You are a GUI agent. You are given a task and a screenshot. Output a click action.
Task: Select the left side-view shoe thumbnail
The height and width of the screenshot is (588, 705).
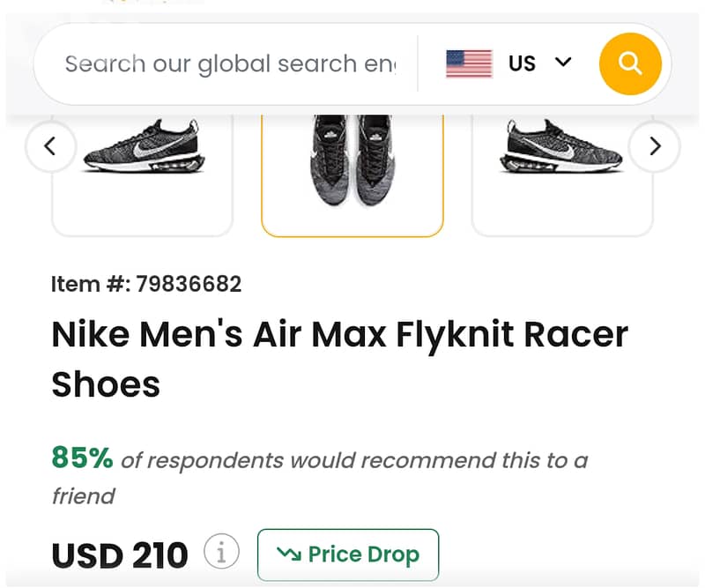click(x=143, y=167)
